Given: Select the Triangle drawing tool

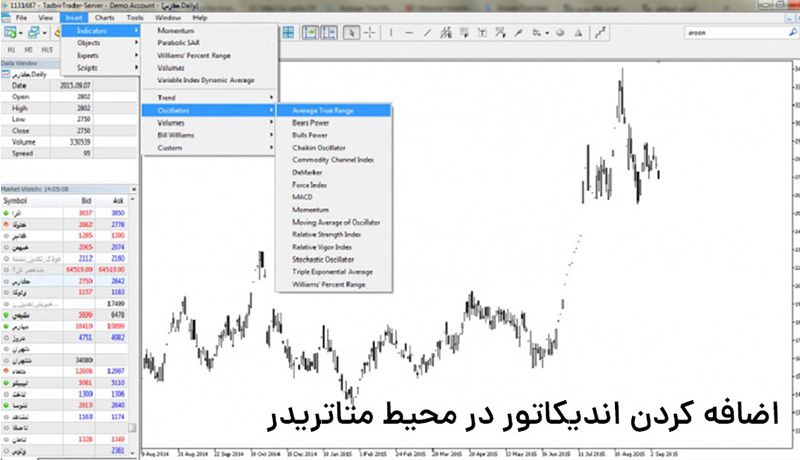Looking at the screenshot, I should click(578, 33).
